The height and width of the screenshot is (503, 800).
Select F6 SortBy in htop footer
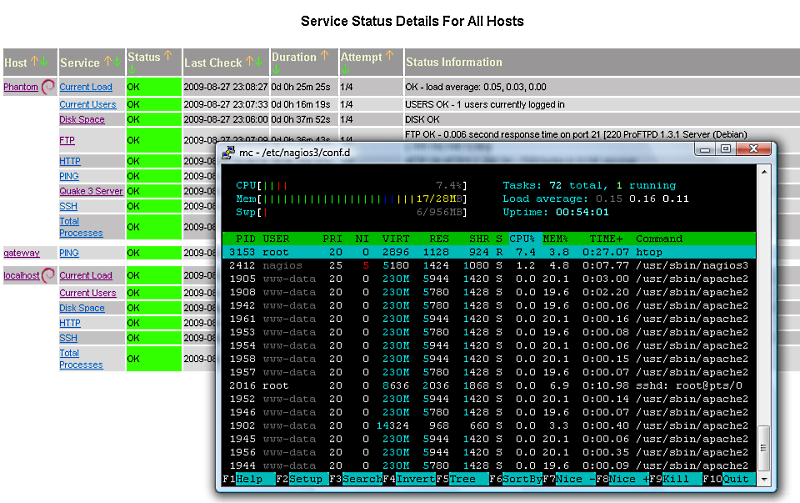point(516,479)
